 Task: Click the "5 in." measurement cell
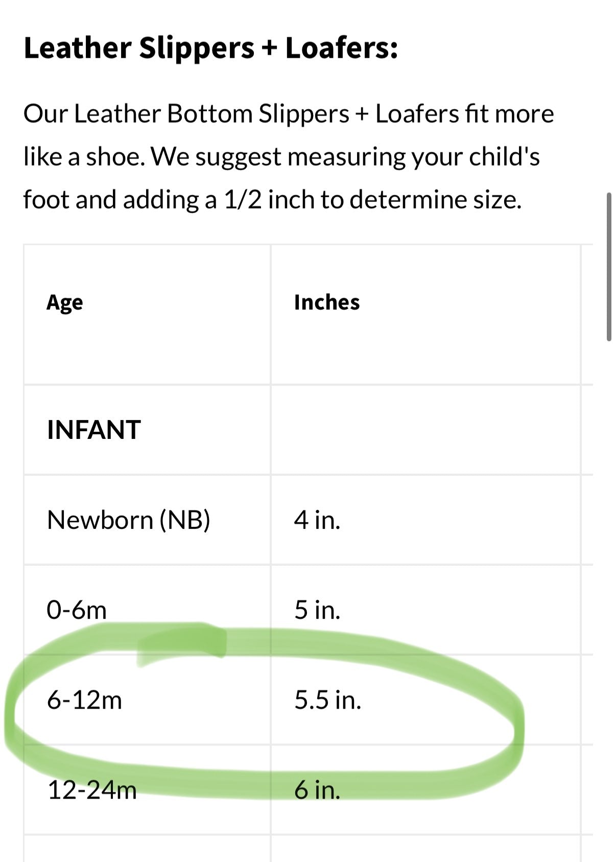coord(317,610)
